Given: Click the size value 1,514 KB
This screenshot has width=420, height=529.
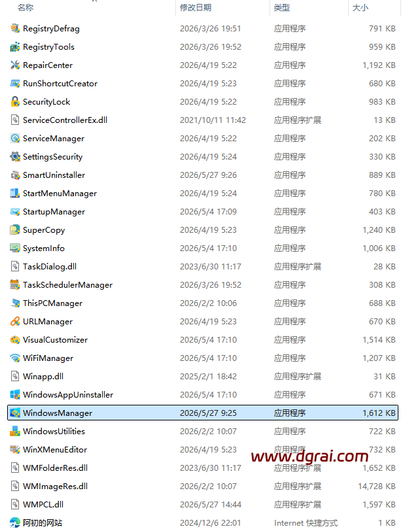Looking at the screenshot, I should click(379, 340).
